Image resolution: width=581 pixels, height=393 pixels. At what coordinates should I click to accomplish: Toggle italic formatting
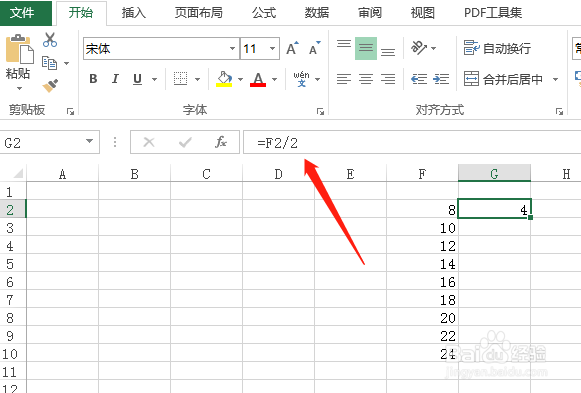115,79
